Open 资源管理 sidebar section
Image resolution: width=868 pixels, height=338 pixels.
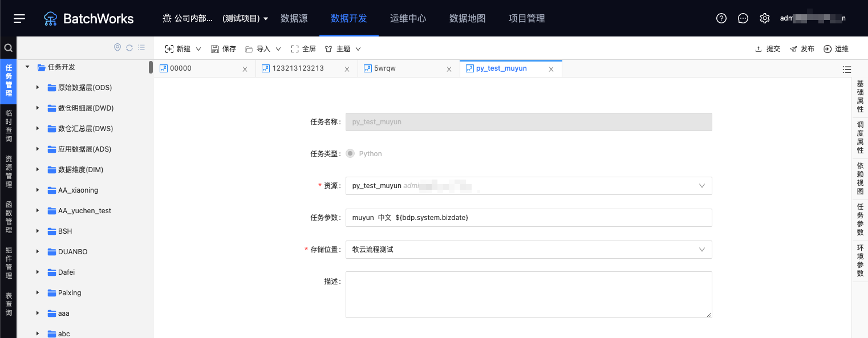[9, 172]
